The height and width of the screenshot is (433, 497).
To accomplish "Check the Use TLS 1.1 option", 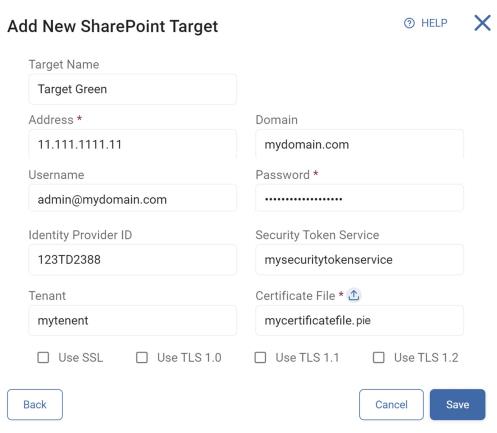I will pos(260,357).
